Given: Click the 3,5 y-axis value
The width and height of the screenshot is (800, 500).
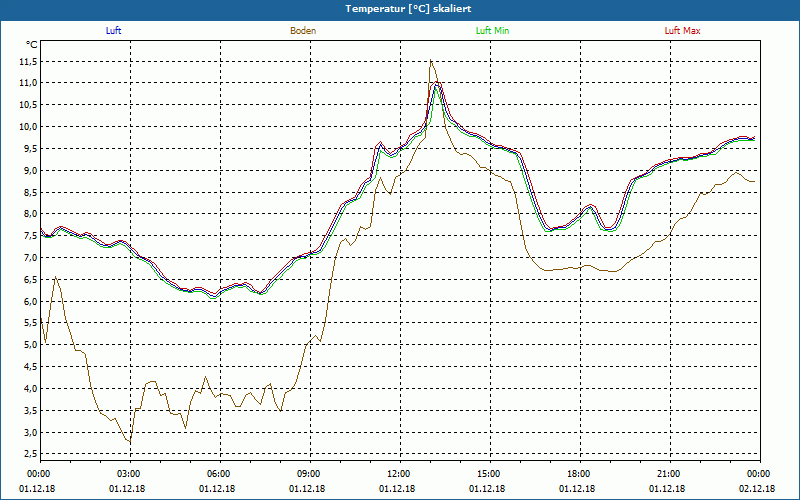Looking at the screenshot, I should [30, 411].
